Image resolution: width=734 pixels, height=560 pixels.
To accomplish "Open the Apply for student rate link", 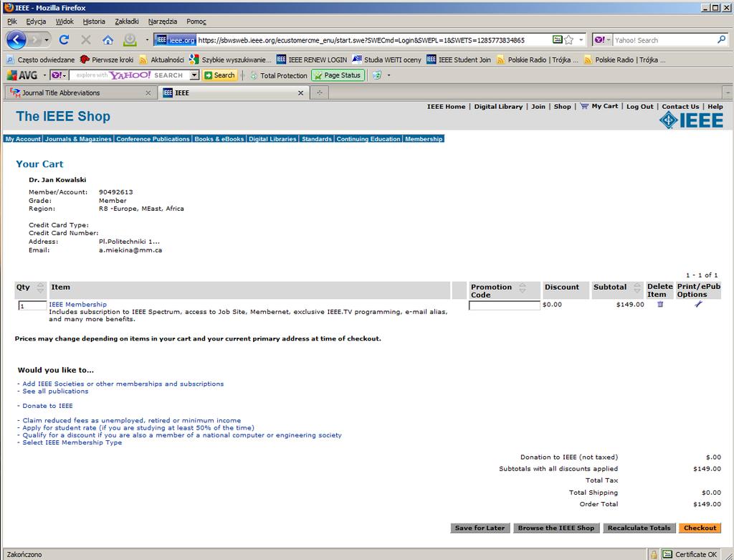I will tap(138, 427).
